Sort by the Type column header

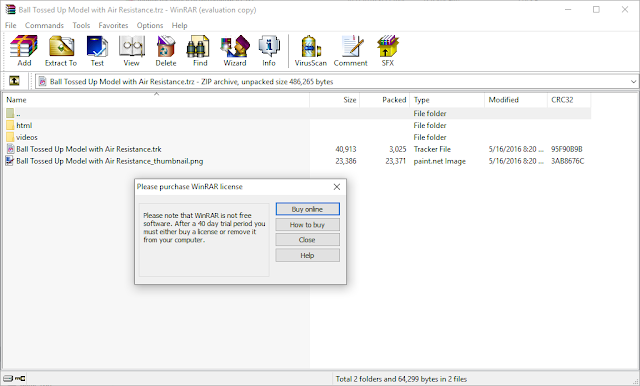(x=447, y=100)
